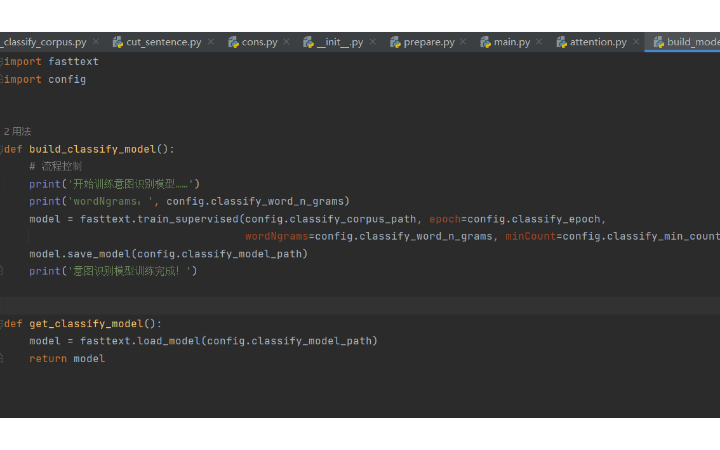Open the '2 用法' usages hint
720x450 pixels.
[17, 132]
